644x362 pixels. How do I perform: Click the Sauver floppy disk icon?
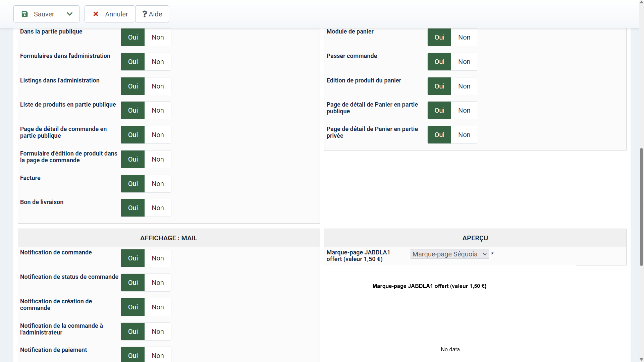24,14
